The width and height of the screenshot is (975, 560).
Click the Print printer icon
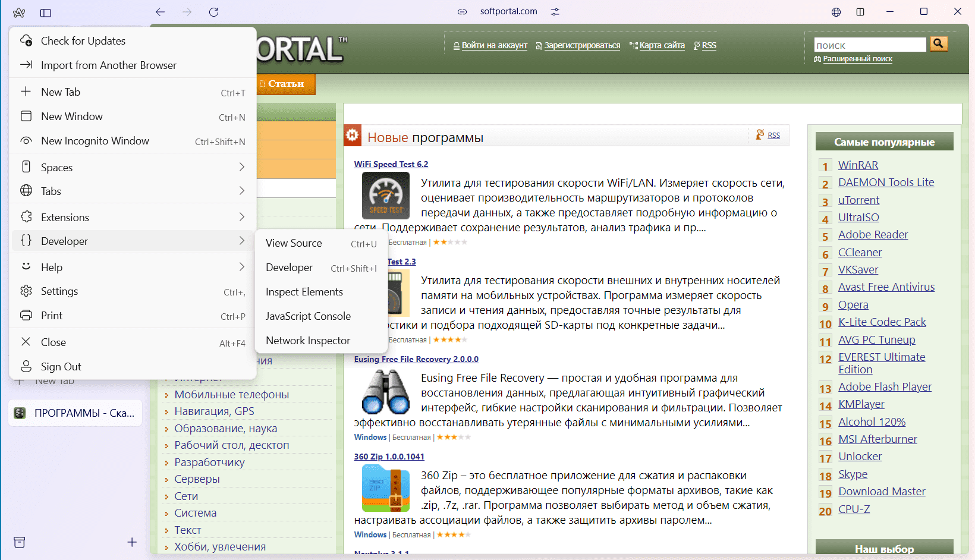click(x=26, y=315)
